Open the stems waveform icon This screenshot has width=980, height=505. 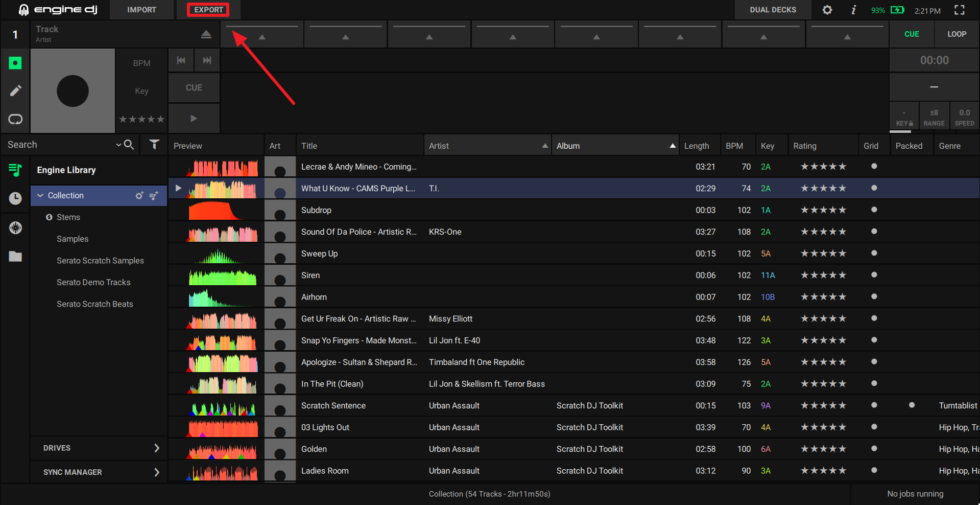coord(15,227)
